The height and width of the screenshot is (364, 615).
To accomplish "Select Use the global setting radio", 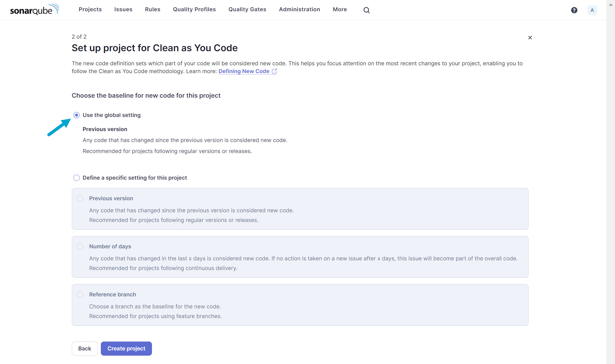I will (77, 115).
